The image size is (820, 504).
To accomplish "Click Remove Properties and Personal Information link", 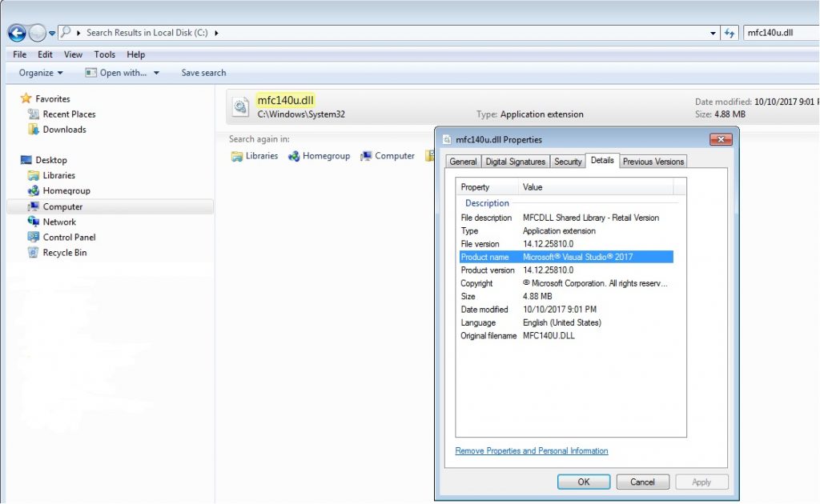I will pyautogui.click(x=532, y=450).
